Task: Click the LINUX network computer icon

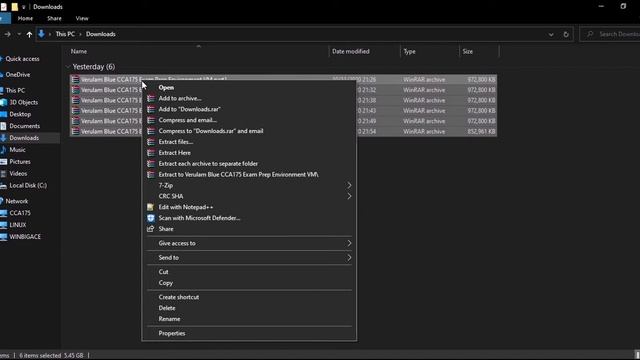Action: click(x=4, y=225)
